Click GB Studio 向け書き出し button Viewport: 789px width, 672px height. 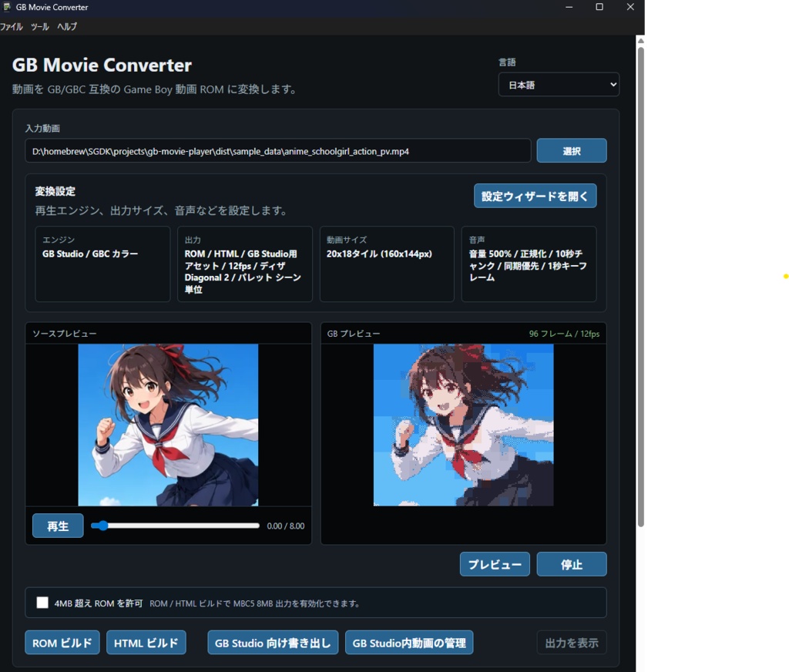tap(273, 643)
